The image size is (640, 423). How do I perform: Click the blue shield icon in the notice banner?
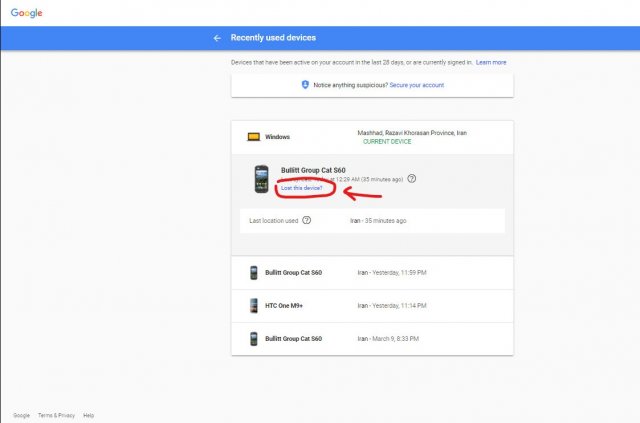[305, 85]
